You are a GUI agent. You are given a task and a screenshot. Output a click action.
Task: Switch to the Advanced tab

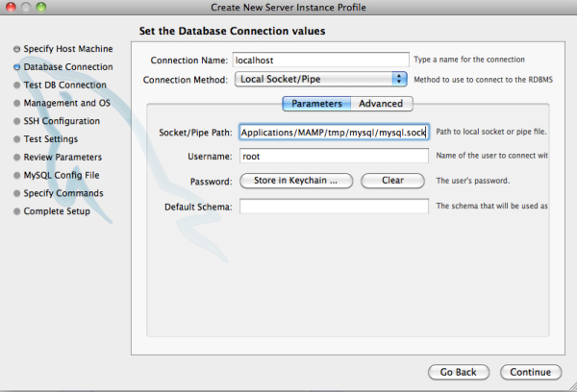click(381, 104)
